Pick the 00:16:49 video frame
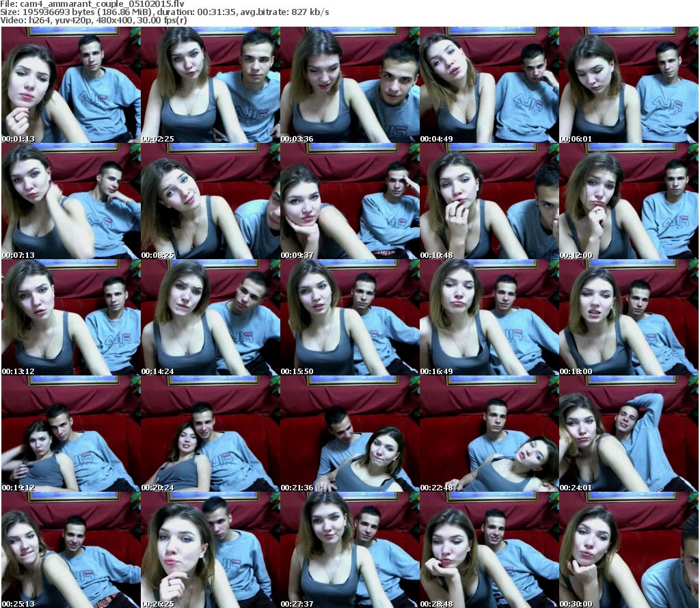700x608 pixels. [489, 317]
